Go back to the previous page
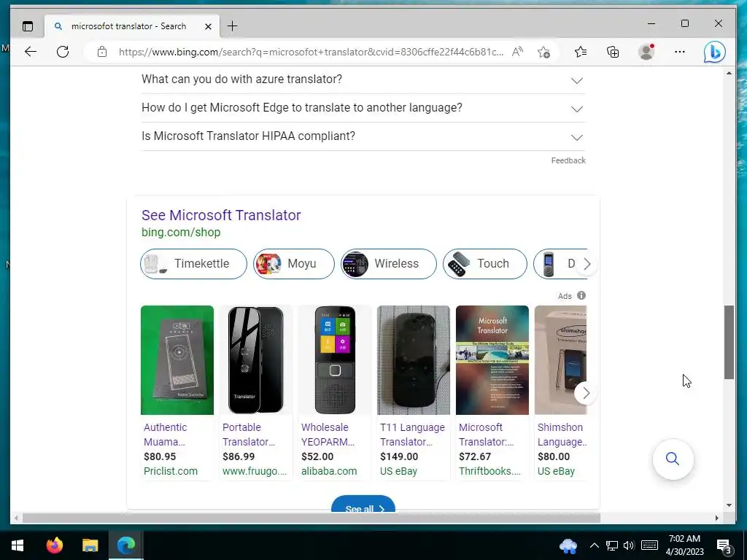The width and height of the screenshot is (747, 560). pos(31,52)
